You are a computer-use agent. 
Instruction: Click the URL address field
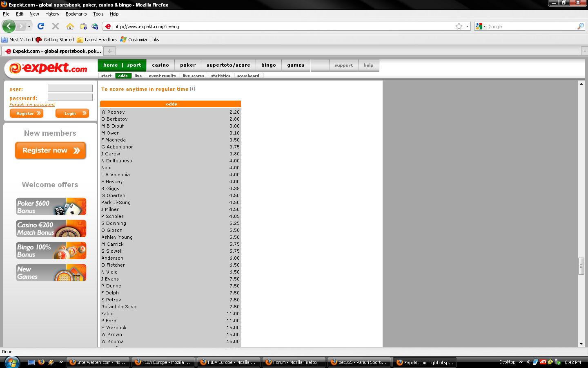(284, 27)
